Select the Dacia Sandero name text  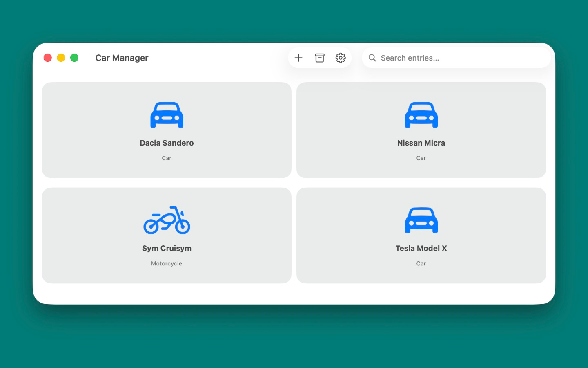pyautogui.click(x=167, y=143)
